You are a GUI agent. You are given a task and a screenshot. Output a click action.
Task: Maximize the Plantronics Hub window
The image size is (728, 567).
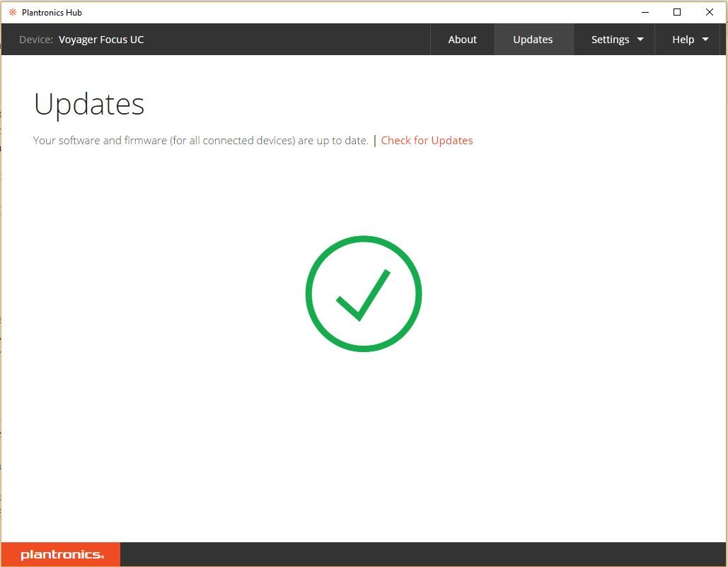point(677,12)
